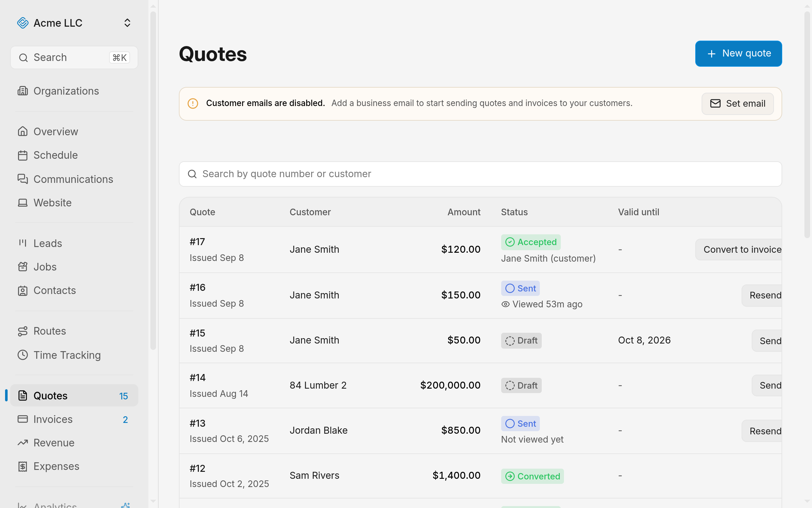Screen dimensions: 812x508
Task: Click the Acme LLC logo icon
Action: pyautogui.click(x=23, y=23)
